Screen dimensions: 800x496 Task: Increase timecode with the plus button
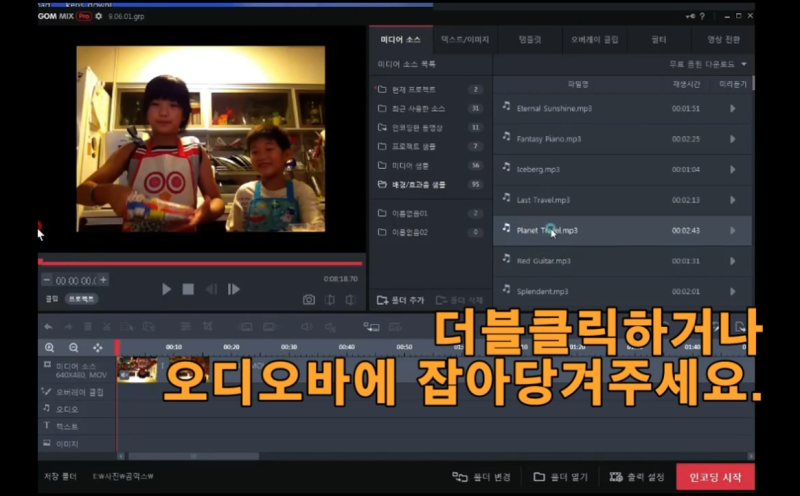(104, 280)
